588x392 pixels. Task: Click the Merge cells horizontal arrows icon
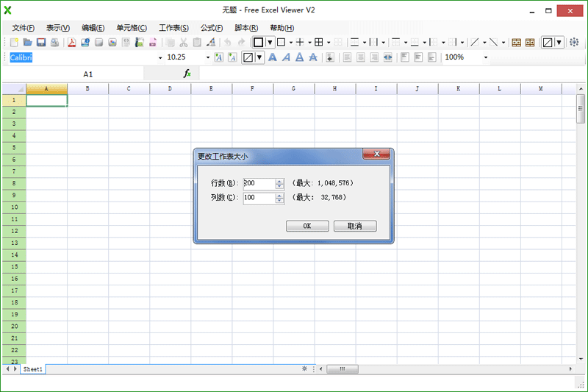tap(388, 57)
